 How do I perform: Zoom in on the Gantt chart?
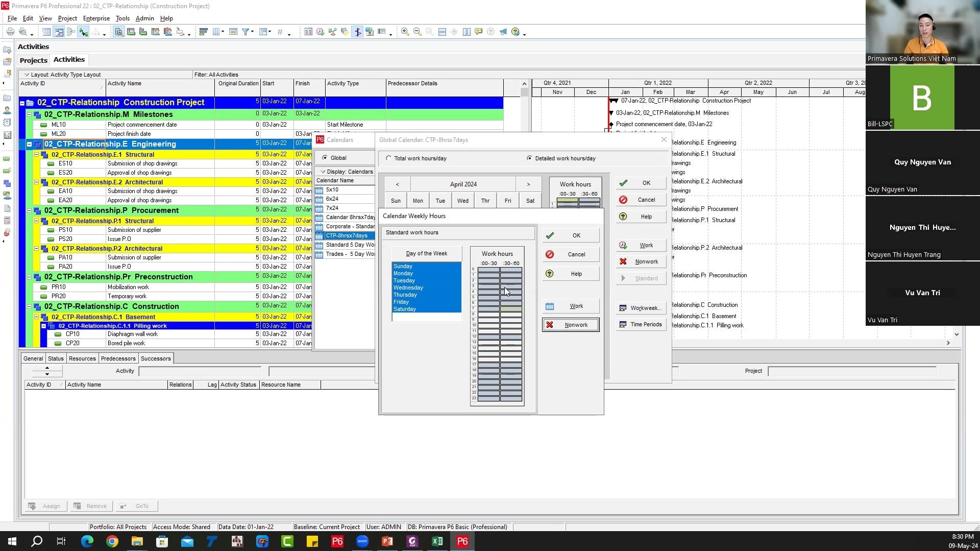405,31
